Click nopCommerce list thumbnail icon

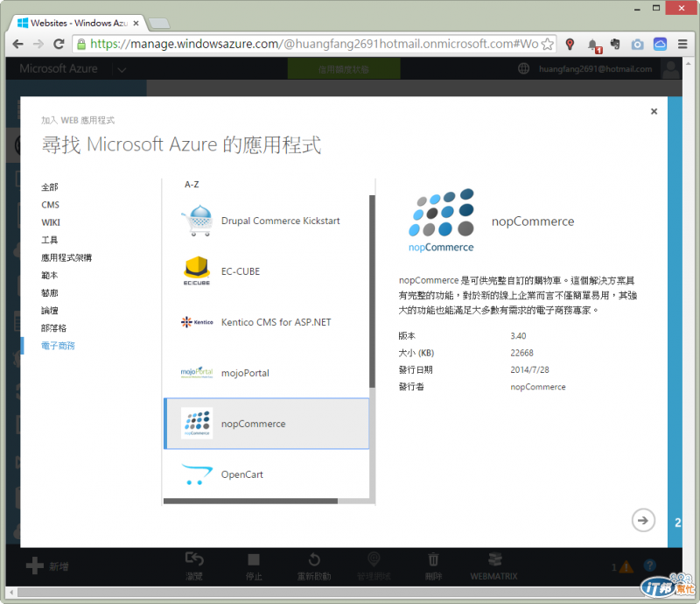pos(197,423)
